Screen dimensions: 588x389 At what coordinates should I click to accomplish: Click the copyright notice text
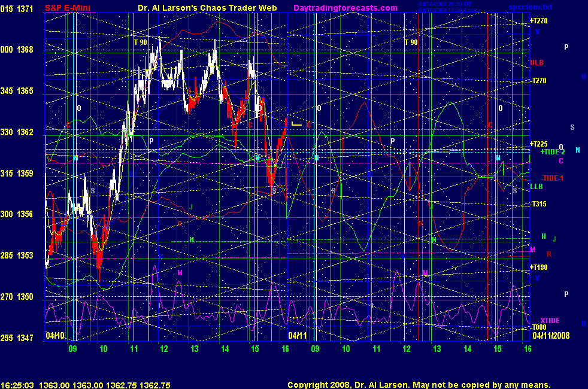pyautogui.click(x=419, y=385)
